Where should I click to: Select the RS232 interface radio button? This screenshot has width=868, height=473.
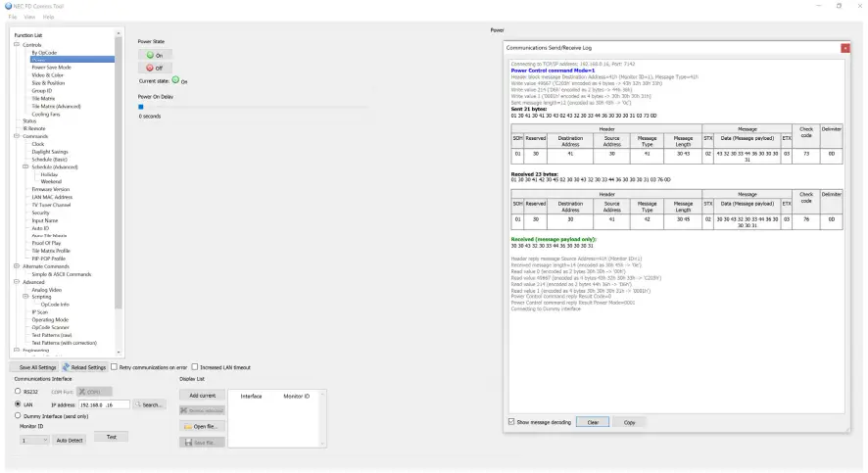point(18,391)
